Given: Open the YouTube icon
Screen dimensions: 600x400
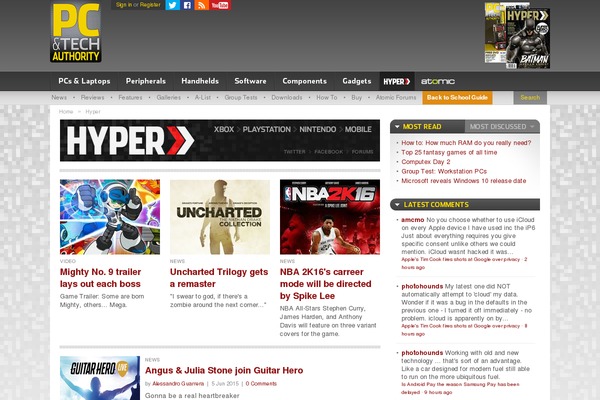Looking at the screenshot, I should click(x=220, y=5).
